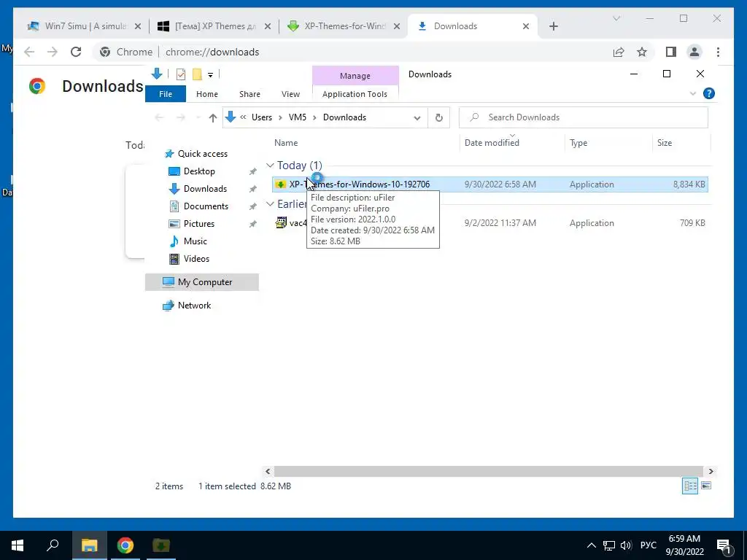This screenshot has height=560, width=747.
Task: Sort by Type column header
Action: pyautogui.click(x=578, y=143)
